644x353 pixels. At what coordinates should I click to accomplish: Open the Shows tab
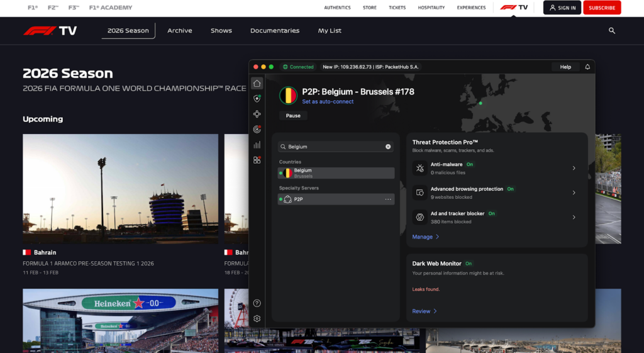[221, 30]
